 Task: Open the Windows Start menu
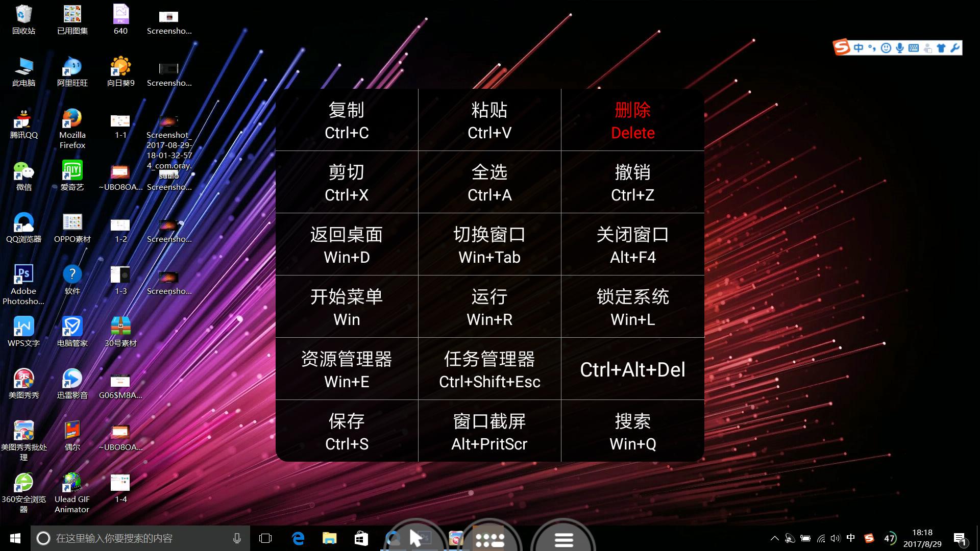tap(15, 538)
